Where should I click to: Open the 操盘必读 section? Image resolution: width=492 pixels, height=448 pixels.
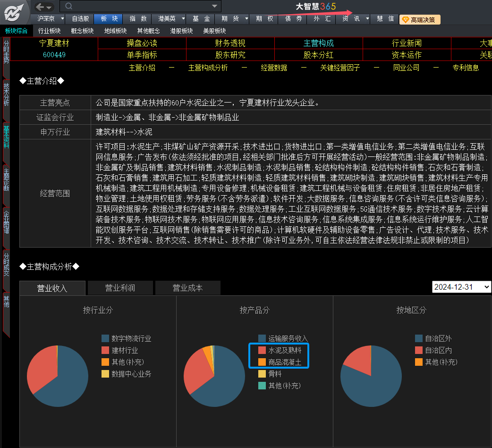tap(142, 43)
